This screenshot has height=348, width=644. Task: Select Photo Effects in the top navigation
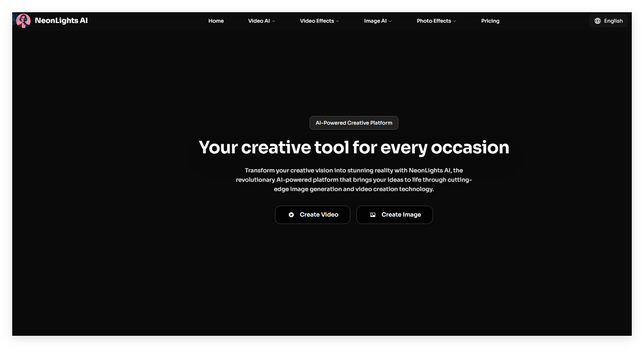[434, 21]
